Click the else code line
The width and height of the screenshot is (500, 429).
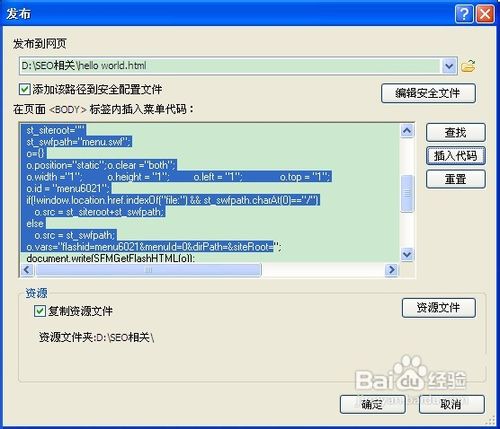point(35,224)
